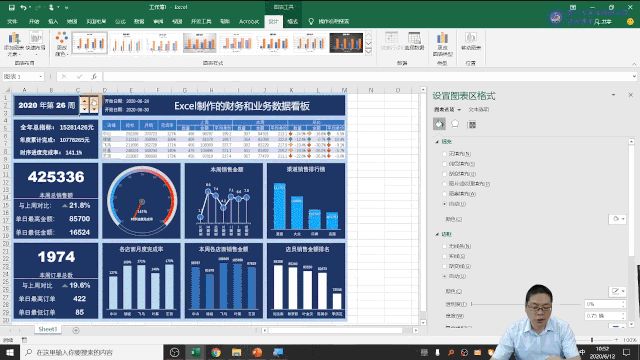
Task: Click the Add Chart Element icon
Action: click(x=13, y=44)
